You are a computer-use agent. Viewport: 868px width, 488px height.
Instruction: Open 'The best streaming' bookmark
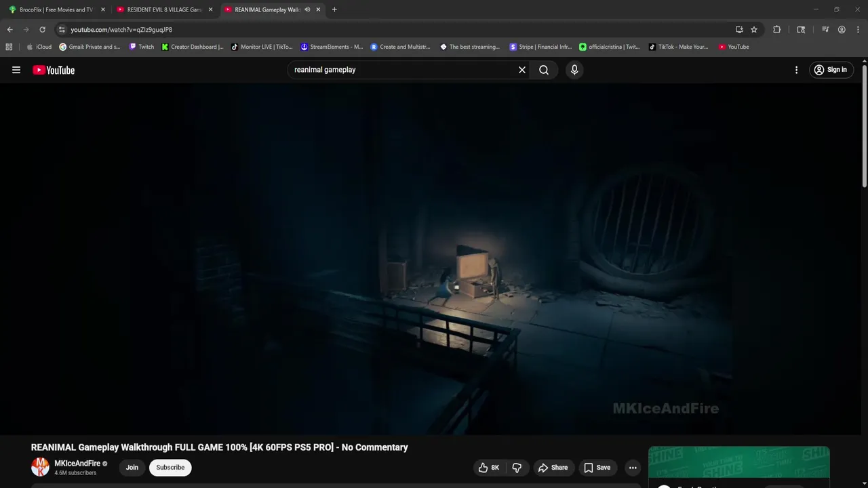point(470,47)
